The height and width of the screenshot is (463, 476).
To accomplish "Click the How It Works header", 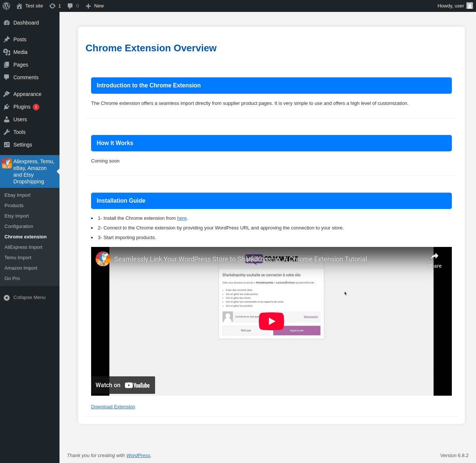I will (x=271, y=143).
